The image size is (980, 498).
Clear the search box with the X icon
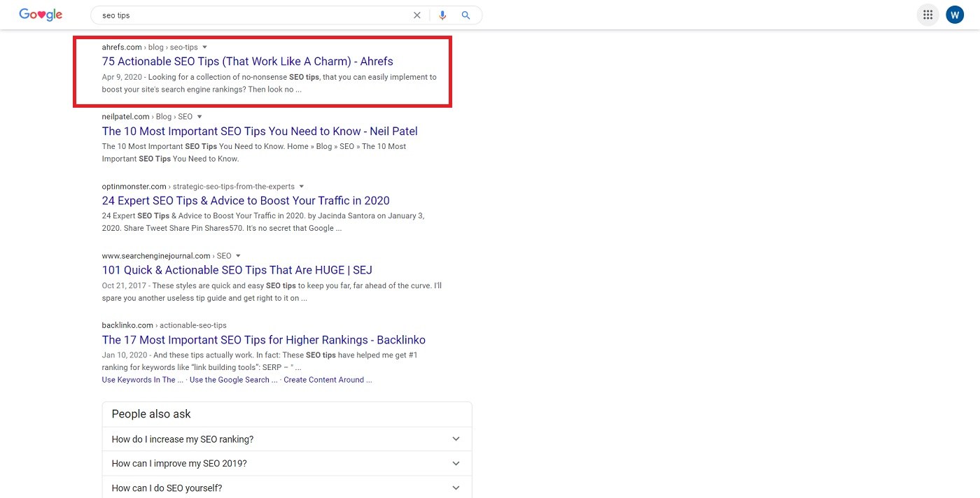pyautogui.click(x=417, y=15)
